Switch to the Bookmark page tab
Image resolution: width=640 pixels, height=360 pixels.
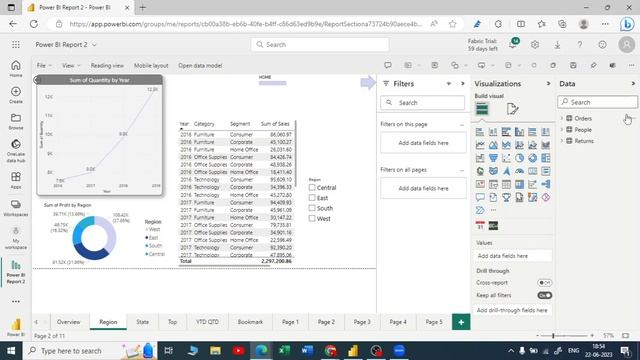250,322
